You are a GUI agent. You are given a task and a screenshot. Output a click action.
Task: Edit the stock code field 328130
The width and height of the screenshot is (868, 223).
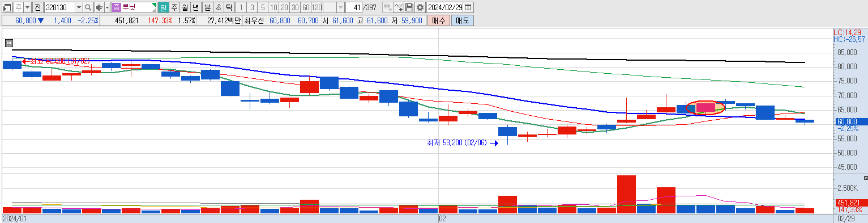pos(59,7)
